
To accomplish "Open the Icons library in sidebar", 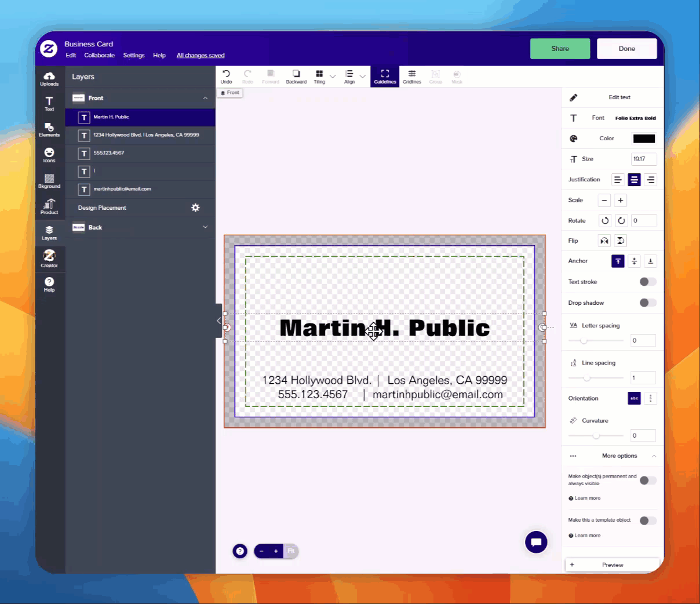I will pos(49,155).
